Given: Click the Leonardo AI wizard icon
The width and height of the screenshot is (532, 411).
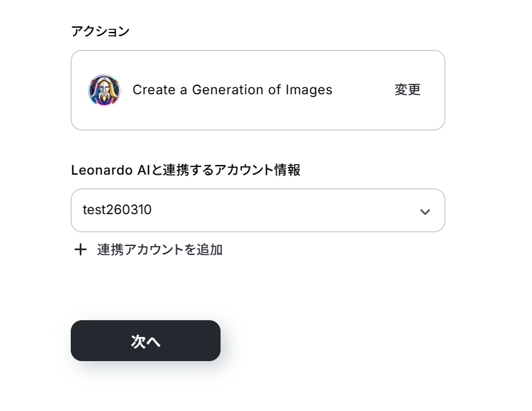Looking at the screenshot, I should coord(104,90).
